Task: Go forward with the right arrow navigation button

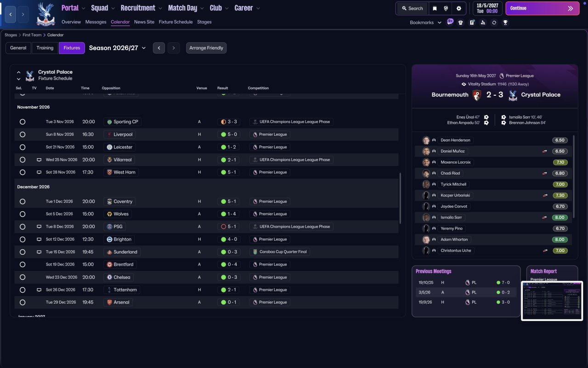Action: [x=23, y=15]
